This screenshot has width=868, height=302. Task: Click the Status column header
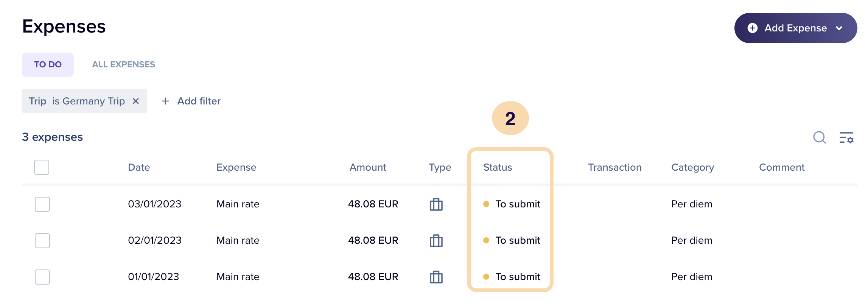[498, 167]
